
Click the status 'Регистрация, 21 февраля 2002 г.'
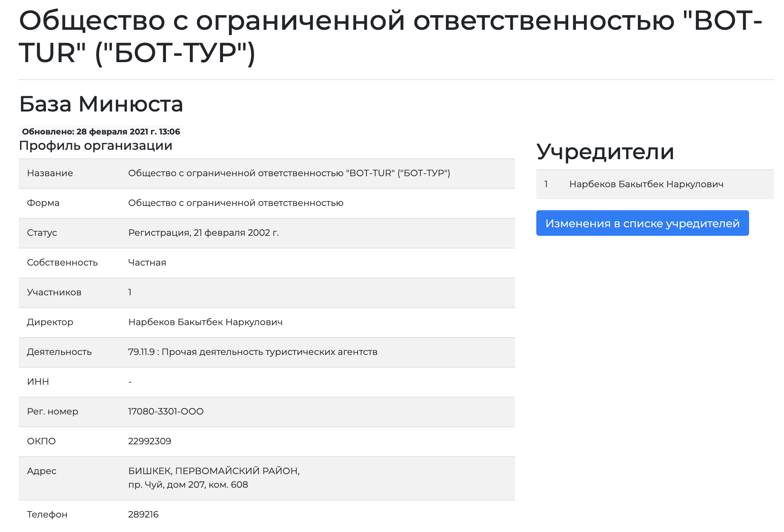[x=203, y=233]
